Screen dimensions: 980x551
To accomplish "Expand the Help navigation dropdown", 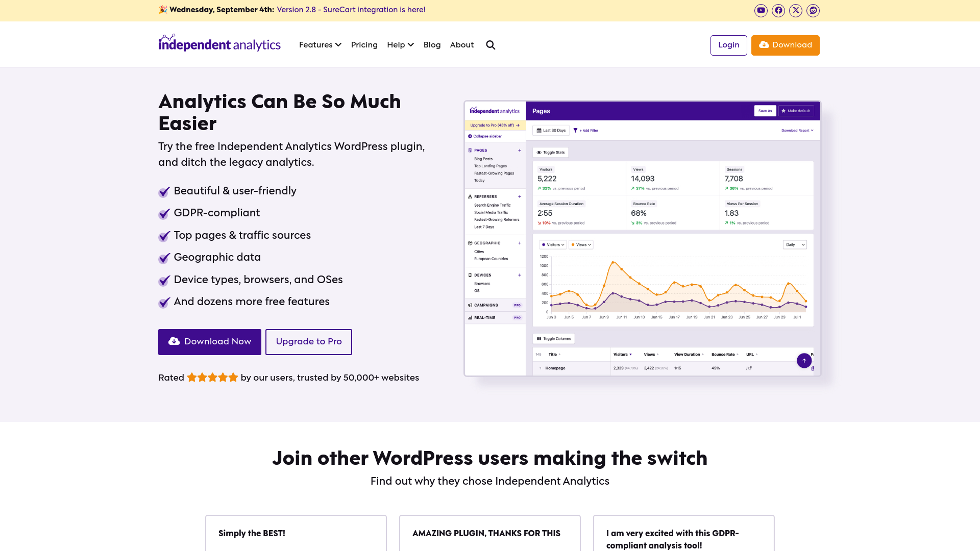I will [x=401, y=45].
